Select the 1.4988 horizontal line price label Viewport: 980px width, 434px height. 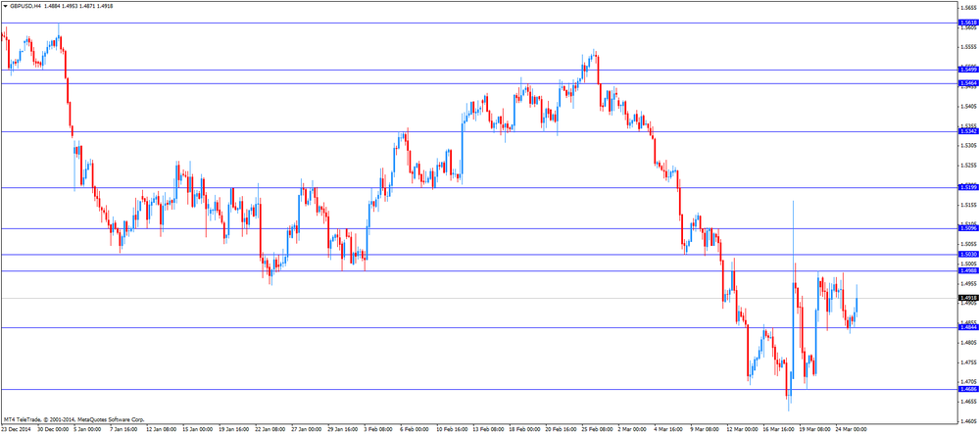(x=967, y=270)
